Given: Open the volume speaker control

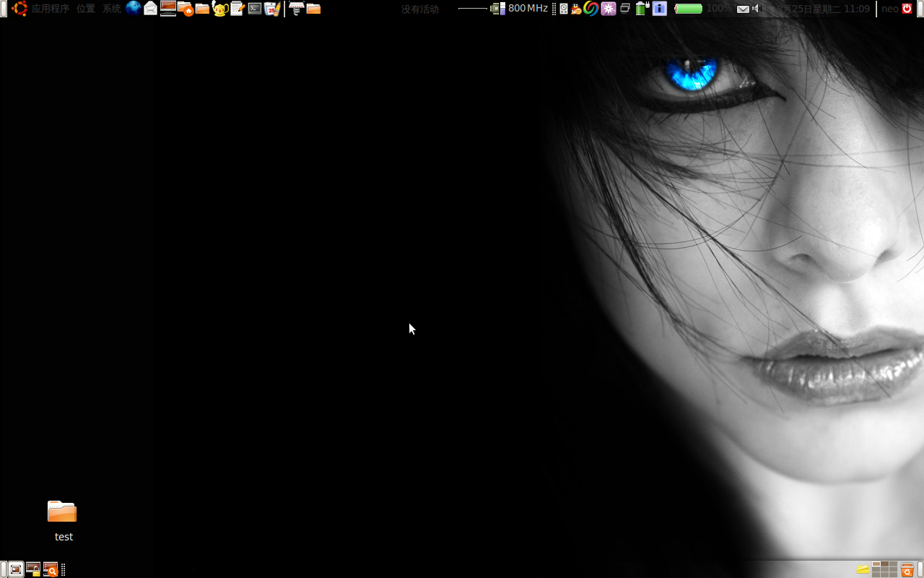Looking at the screenshot, I should point(757,9).
